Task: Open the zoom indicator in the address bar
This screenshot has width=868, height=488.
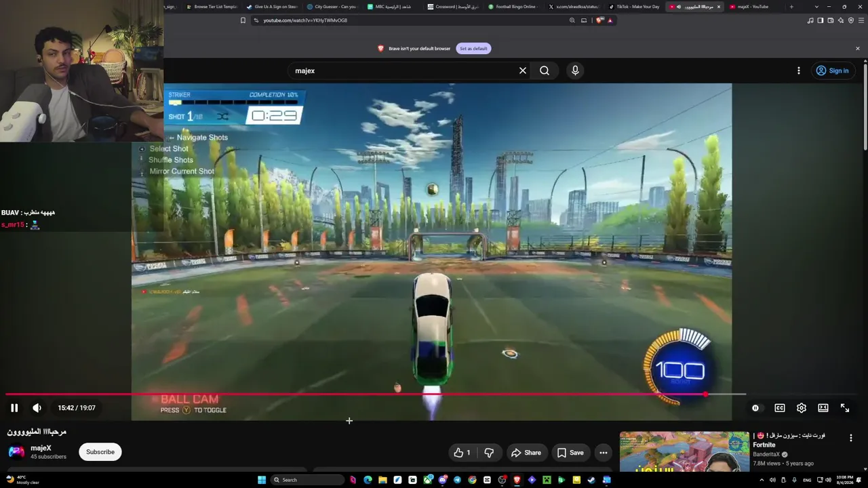Action: tap(572, 20)
